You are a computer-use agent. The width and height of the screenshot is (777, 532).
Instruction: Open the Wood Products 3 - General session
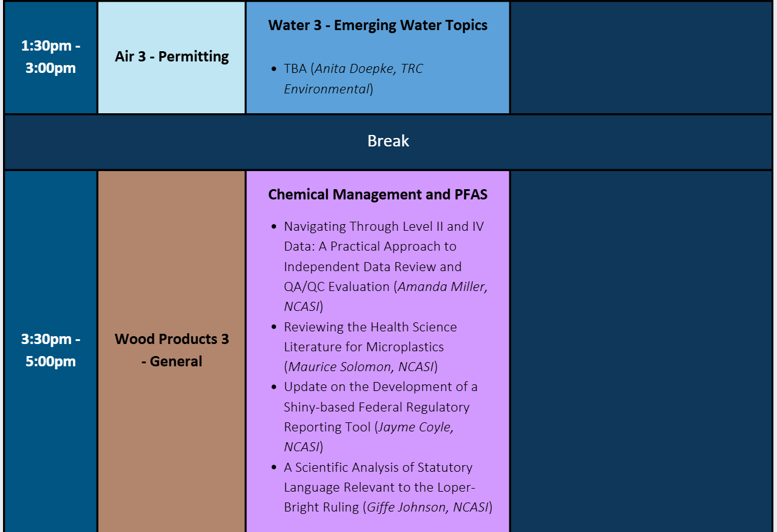(172, 350)
